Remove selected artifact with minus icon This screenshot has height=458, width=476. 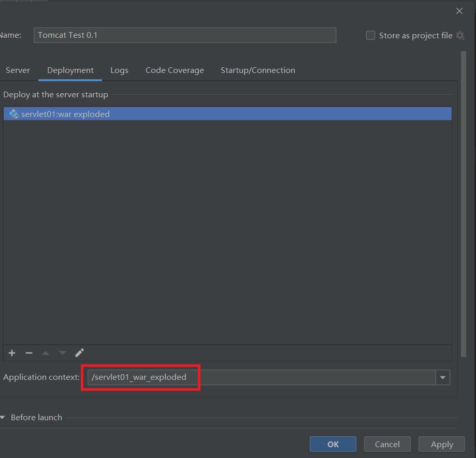(x=29, y=353)
